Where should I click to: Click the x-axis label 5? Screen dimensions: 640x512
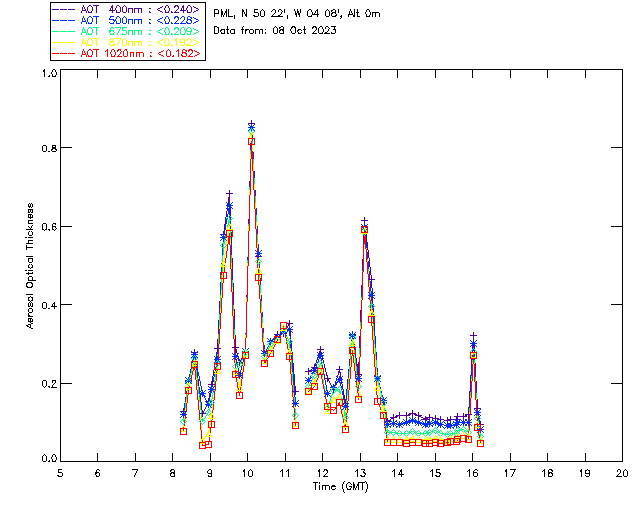pyautogui.click(x=60, y=473)
